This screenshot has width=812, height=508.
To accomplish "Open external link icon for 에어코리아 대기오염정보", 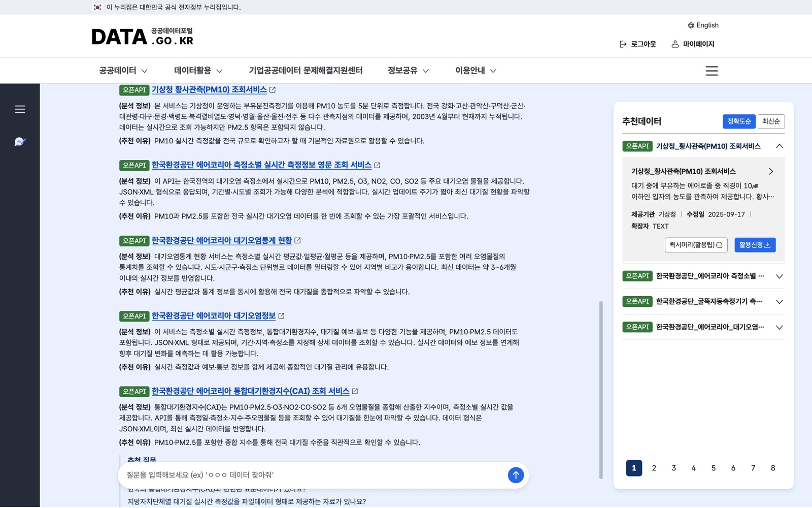I will point(281,316).
